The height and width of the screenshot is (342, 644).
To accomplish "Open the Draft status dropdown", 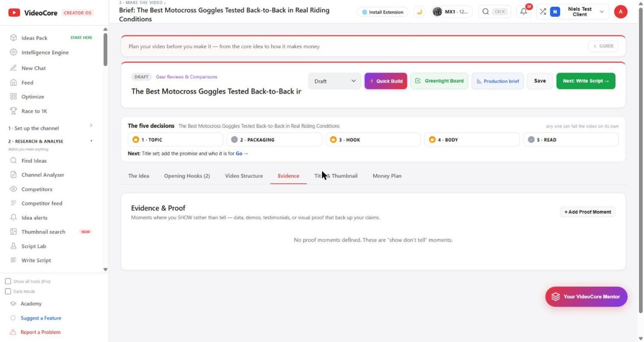I will (x=334, y=81).
